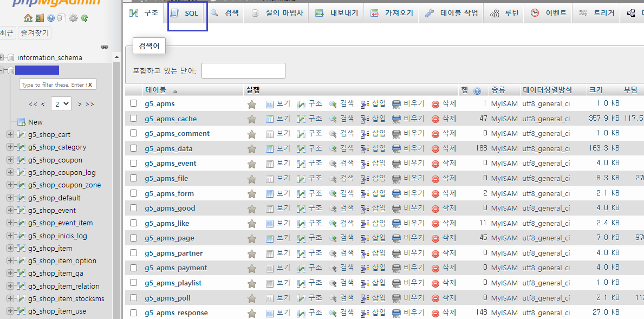Switch to the SQL tab
Viewport: 644px width, 319px height.
187,14
